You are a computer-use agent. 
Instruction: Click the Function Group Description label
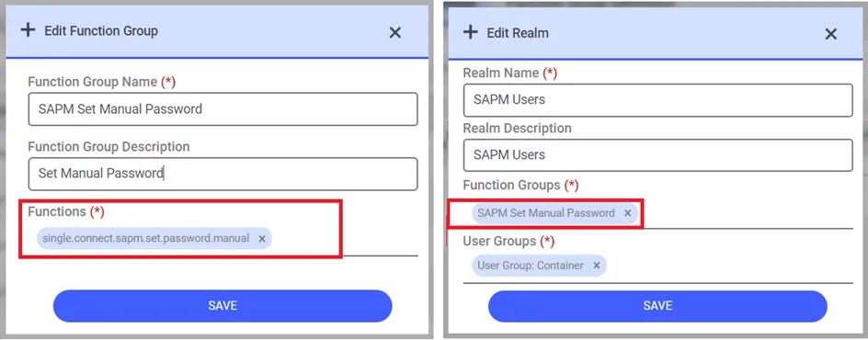pos(108,146)
